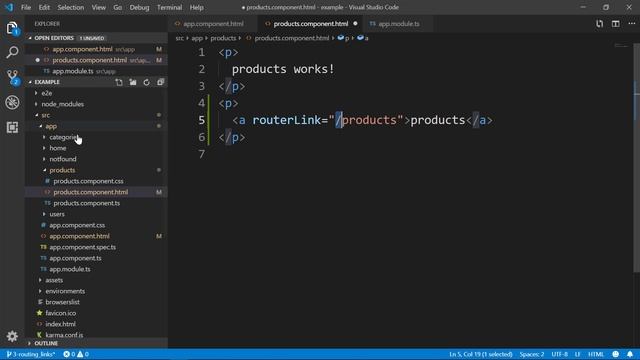
Task: Change encoding via UTF-8 status item
Action: [x=559, y=354]
